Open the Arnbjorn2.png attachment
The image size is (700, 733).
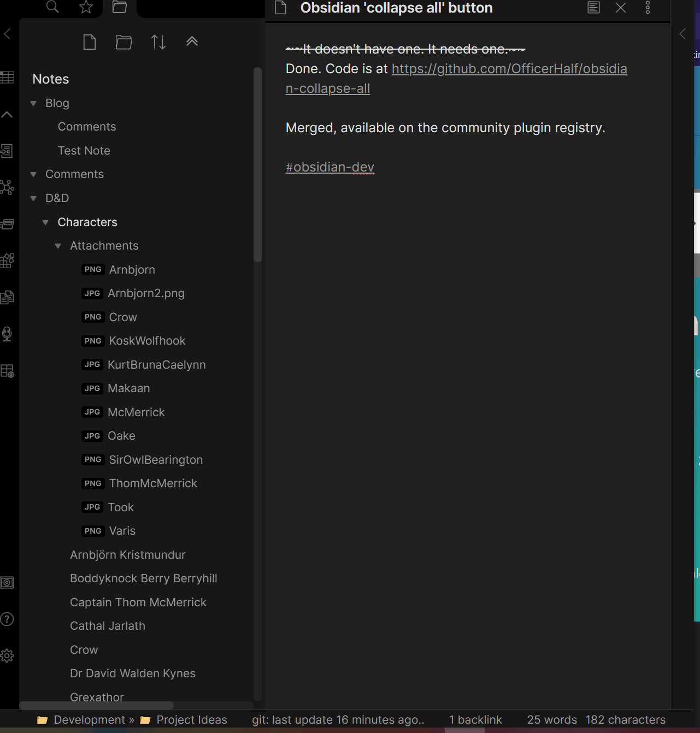point(146,293)
